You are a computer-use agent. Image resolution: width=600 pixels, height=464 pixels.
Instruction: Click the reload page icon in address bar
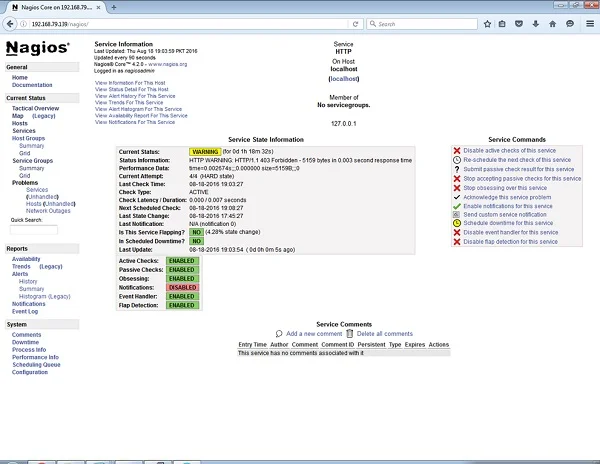click(x=355, y=24)
